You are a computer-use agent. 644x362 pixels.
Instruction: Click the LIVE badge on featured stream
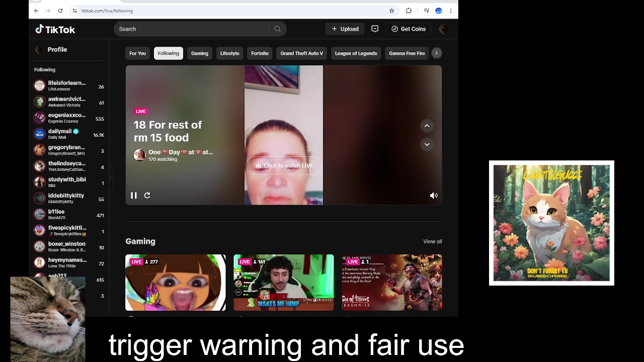pyautogui.click(x=140, y=111)
